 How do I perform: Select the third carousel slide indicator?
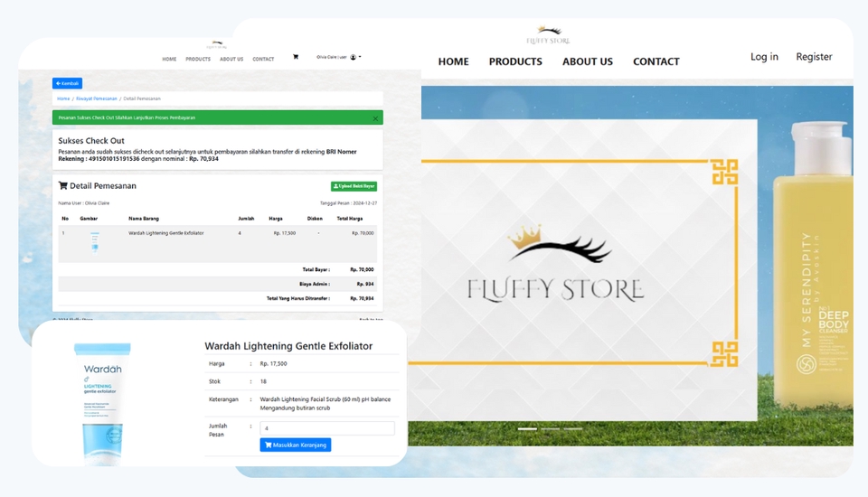[x=573, y=429]
